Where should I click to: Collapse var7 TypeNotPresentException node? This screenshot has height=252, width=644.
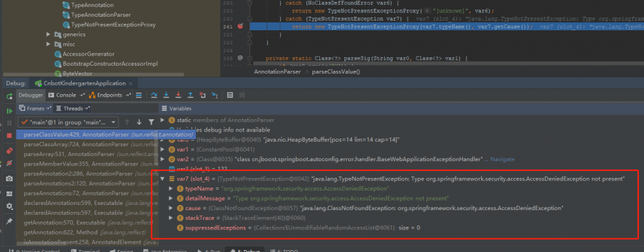pyautogui.click(x=162, y=179)
